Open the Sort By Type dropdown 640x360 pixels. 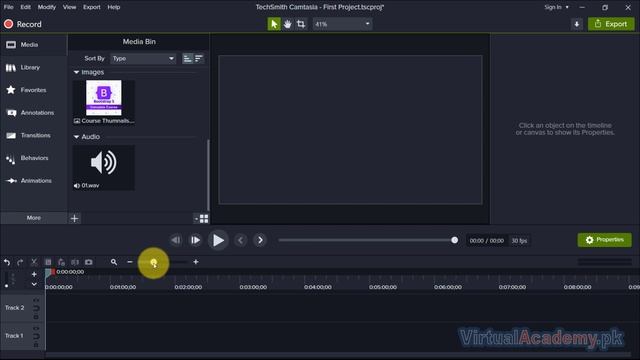[143, 59]
